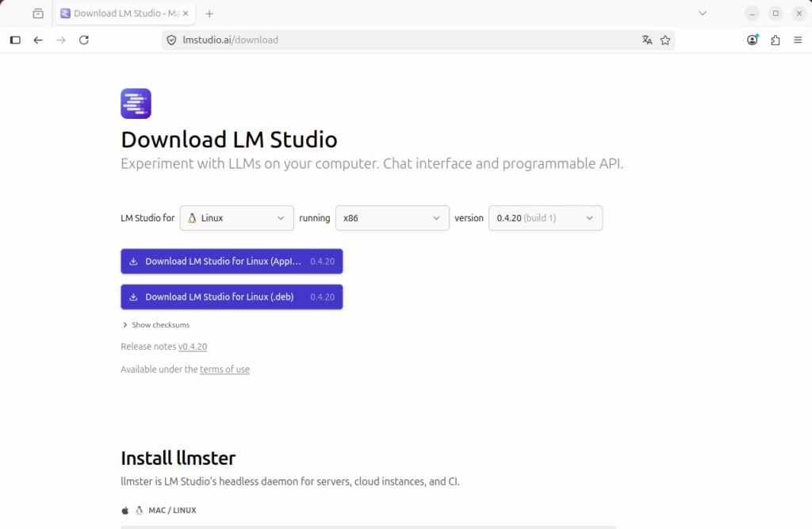812x529 pixels.
Task: Toggle the sidebar panel icon
Action: [15, 40]
